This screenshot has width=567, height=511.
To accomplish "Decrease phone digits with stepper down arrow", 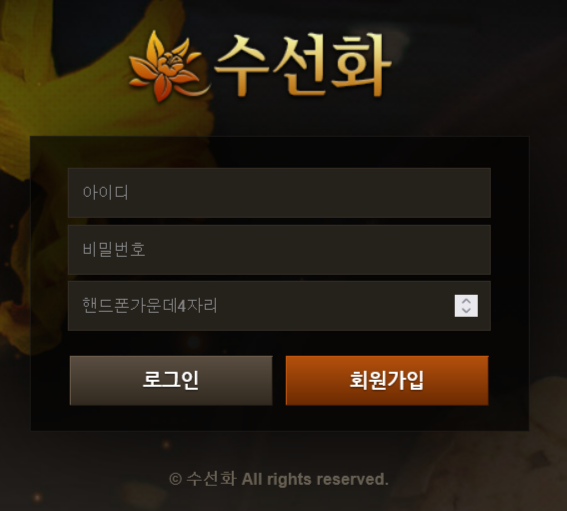I will pos(466,311).
